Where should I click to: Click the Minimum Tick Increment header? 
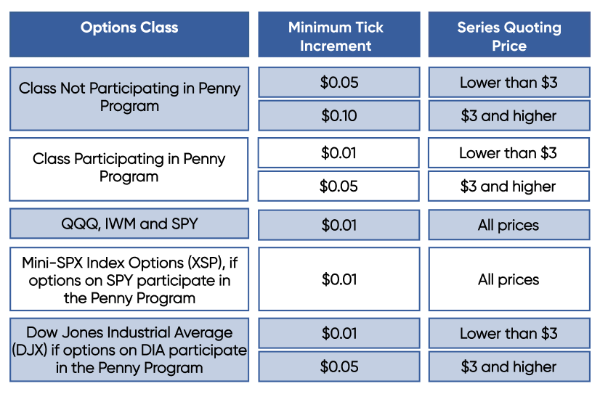click(339, 34)
